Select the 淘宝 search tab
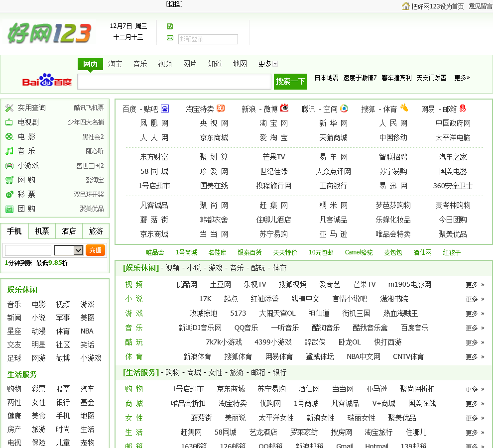This screenshot has width=493, height=448. point(115,64)
